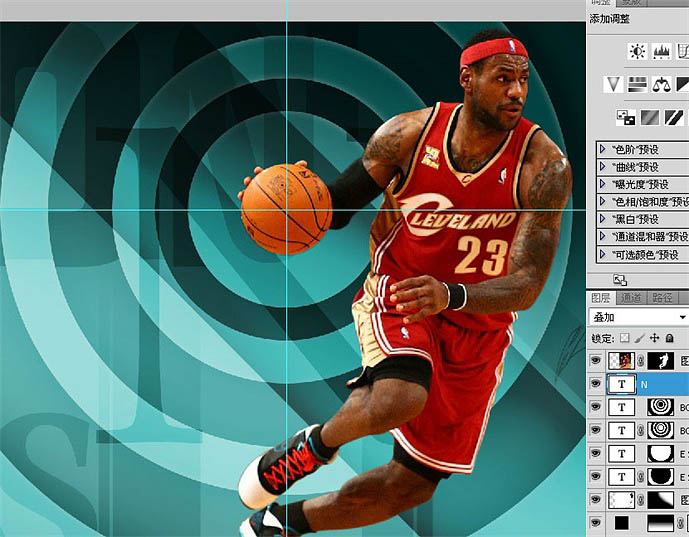Click link icon on the bottom black fill layer
Viewport: 689px width, 537px height.
tap(681, 523)
